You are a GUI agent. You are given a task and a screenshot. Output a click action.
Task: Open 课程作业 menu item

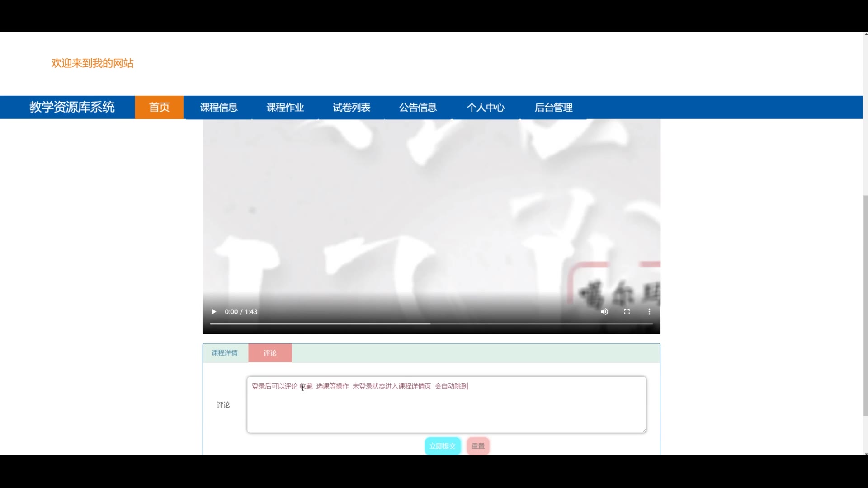(x=285, y=108)
